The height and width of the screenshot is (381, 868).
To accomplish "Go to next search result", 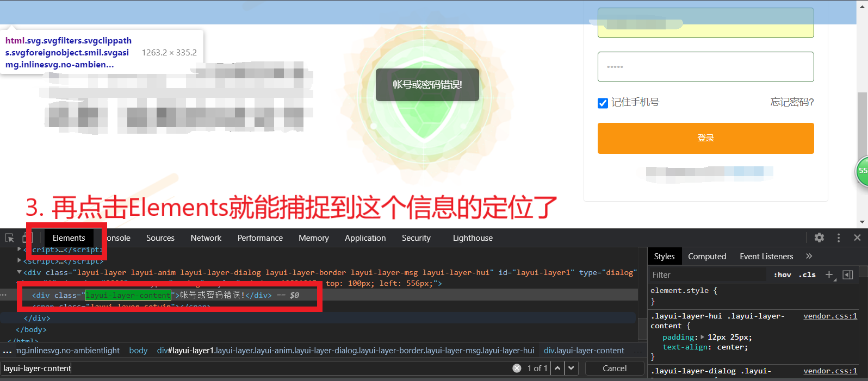I will tap(571, 368).
